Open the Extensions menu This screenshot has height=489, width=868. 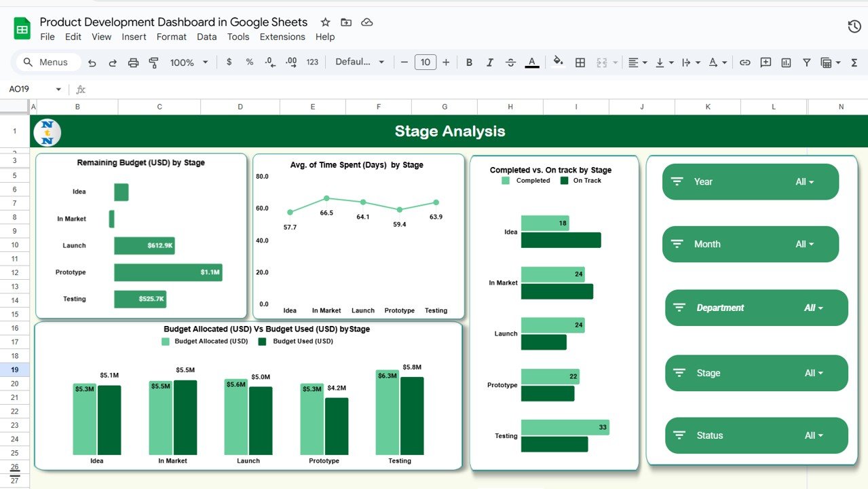(282, 37)
